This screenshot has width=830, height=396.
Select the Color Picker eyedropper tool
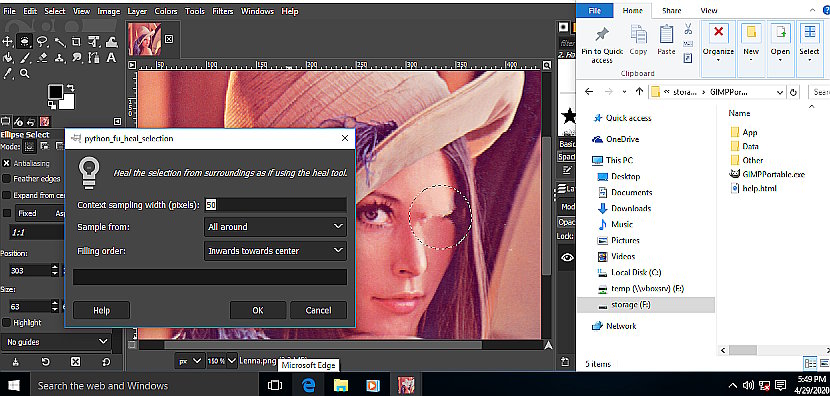8,74
